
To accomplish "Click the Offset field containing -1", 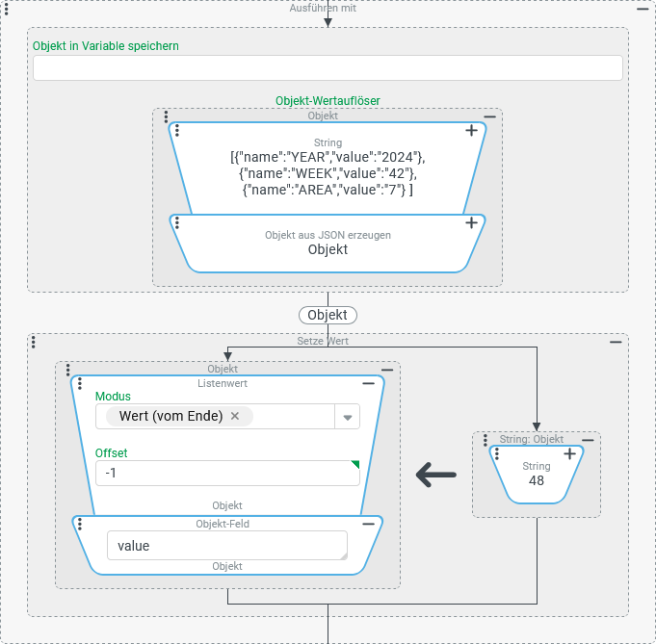I will tap(226, 474).
